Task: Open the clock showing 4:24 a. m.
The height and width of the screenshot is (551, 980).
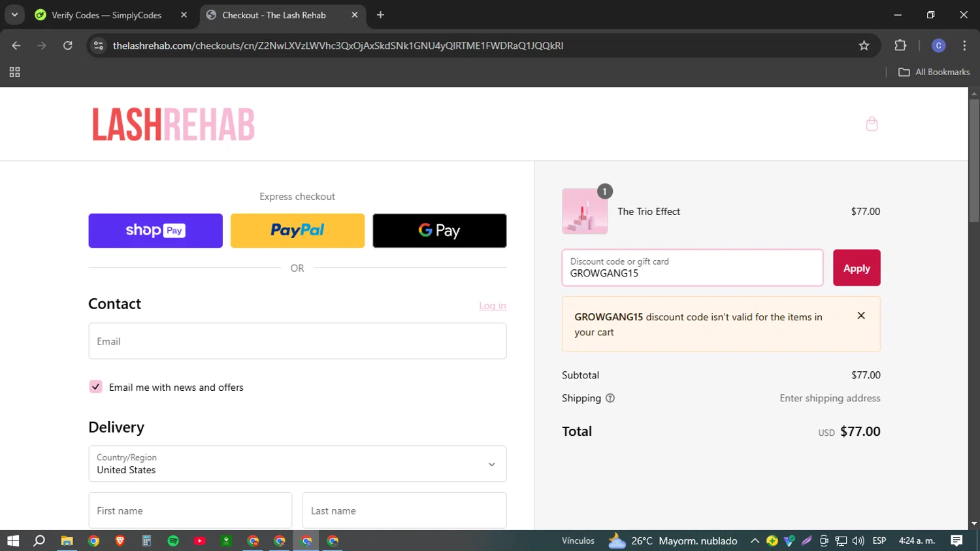Action: [x=917, y=541]
